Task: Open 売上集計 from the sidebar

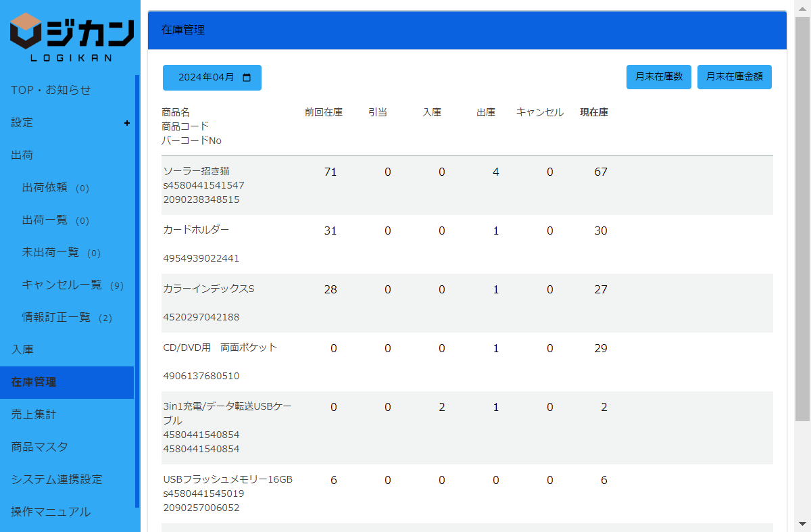Action: (34, 414)
